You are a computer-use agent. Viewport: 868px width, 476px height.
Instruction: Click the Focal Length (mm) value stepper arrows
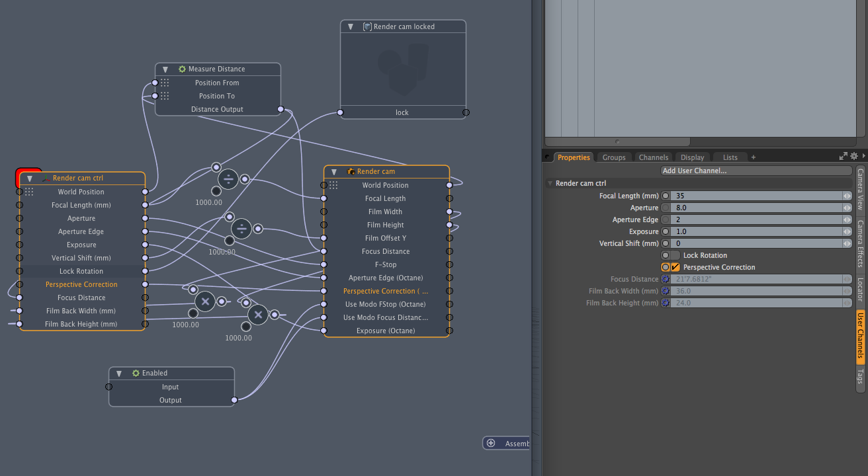tap(847, 196)
